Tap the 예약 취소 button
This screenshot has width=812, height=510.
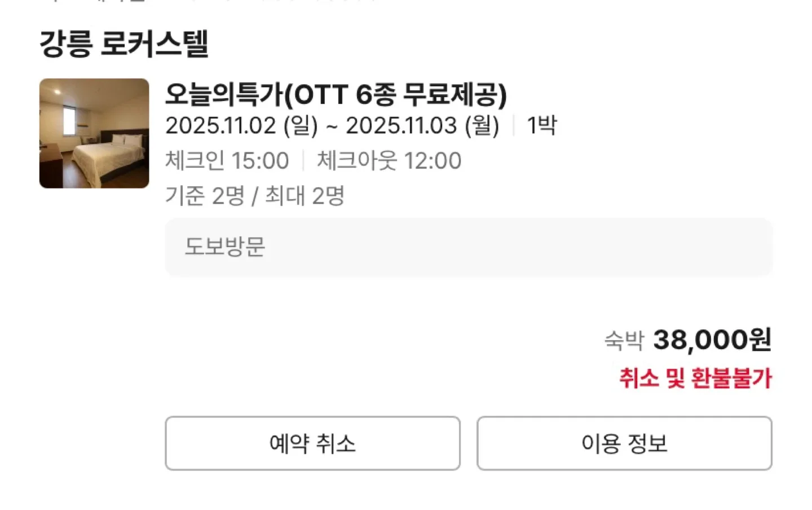pyautogui.click(x=312, y=443)
